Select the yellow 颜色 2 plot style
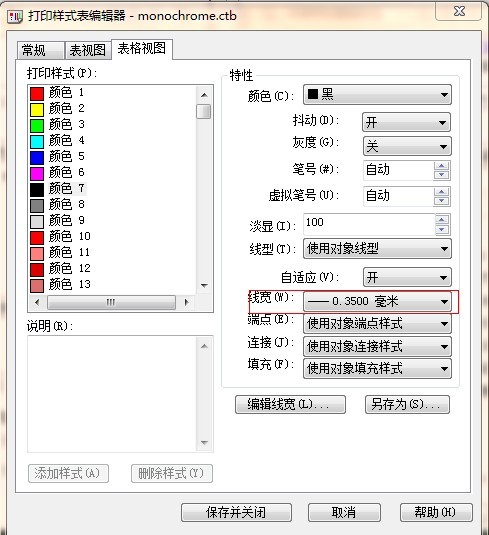 pos(57,109)
